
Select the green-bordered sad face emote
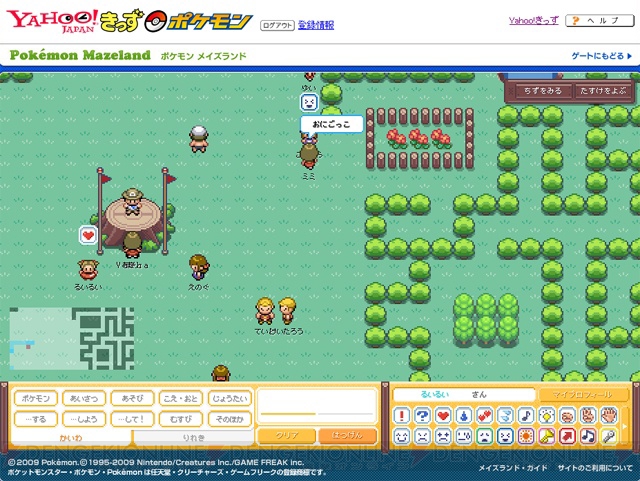tap(485, 436)
